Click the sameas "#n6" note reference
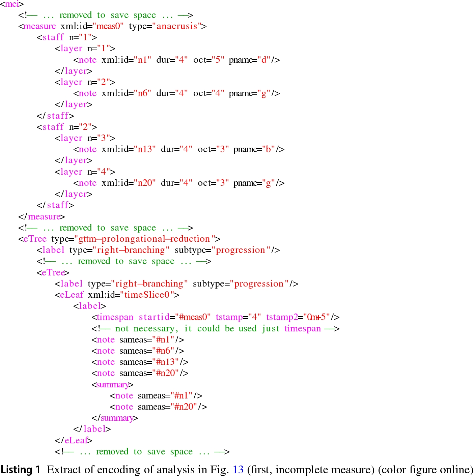 pos(138,351)
